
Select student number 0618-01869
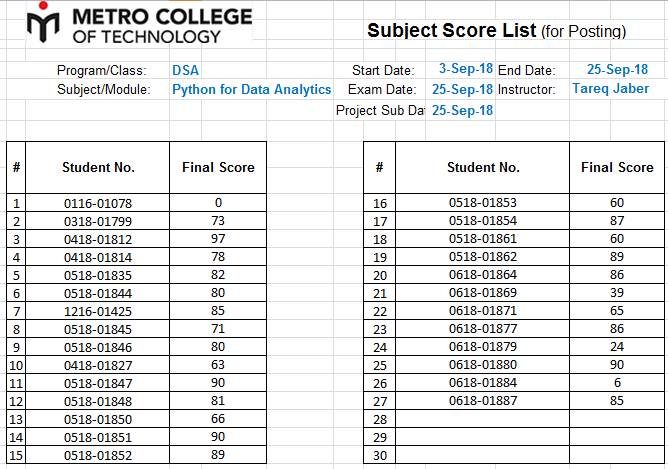tap(483, 293)
